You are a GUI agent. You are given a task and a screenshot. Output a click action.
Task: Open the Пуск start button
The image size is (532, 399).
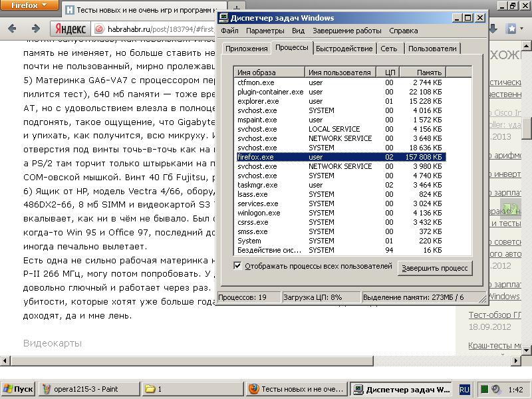[x=19, y=389]
